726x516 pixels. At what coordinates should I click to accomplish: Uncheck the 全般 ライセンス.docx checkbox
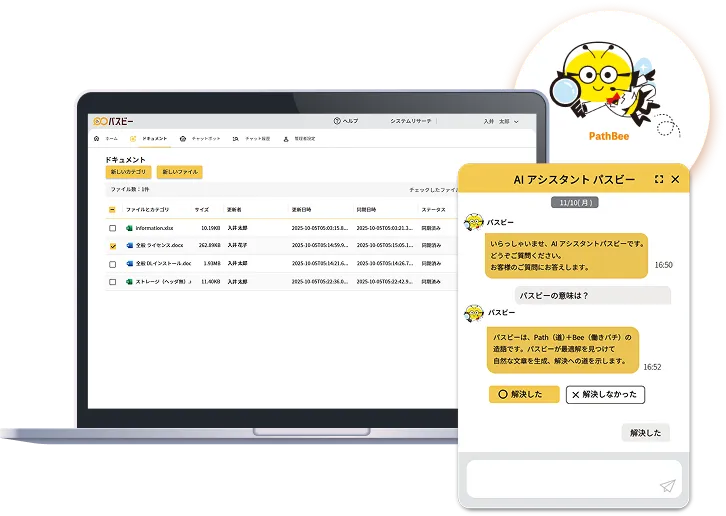point(112,245)
